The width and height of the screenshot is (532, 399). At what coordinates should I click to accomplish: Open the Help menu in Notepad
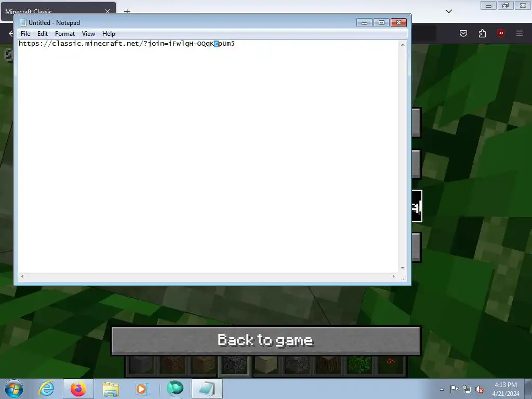tap(109, 34)
